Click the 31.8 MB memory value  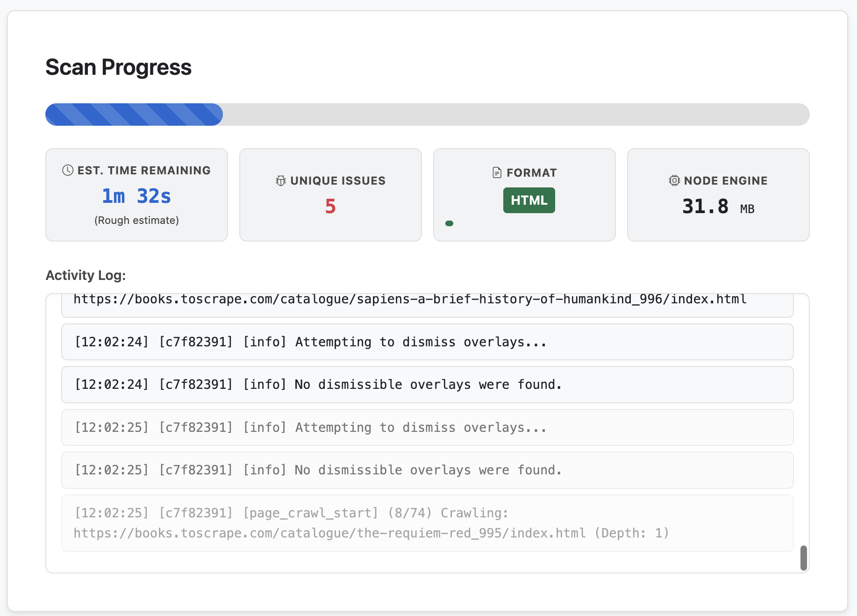[718, 206]
